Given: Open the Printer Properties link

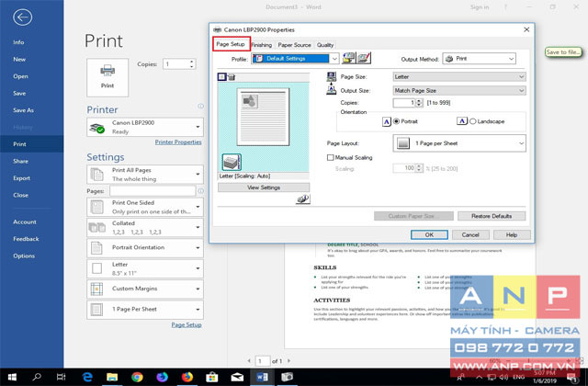Looking at the screenshot, I should (x=178, y=142).
